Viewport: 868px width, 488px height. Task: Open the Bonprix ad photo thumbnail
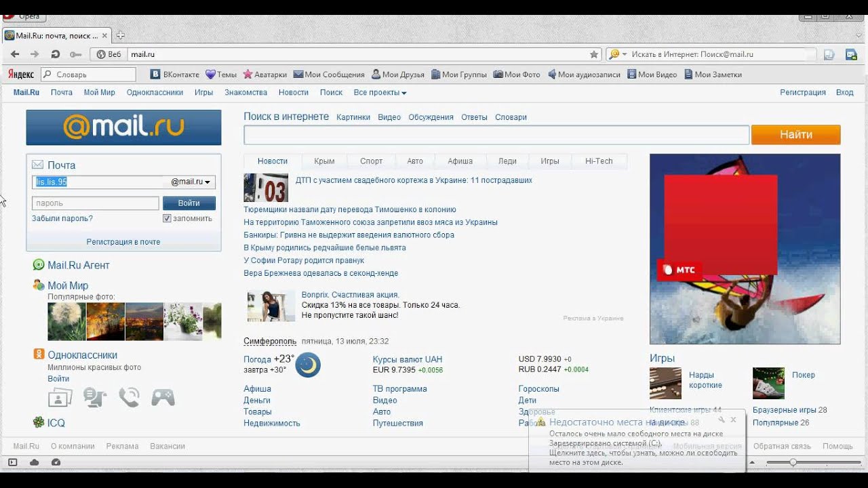(x=271, y=306)
